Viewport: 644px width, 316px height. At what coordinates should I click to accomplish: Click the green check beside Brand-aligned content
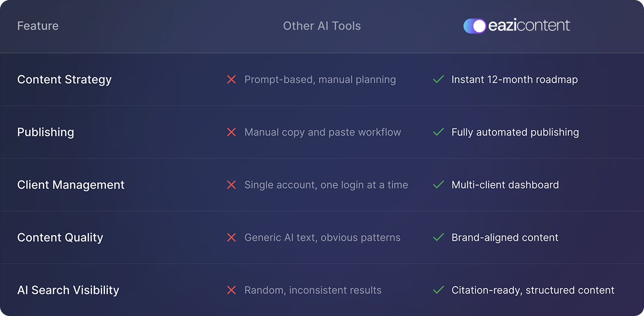pyautogui.click(x=438, y=238)
